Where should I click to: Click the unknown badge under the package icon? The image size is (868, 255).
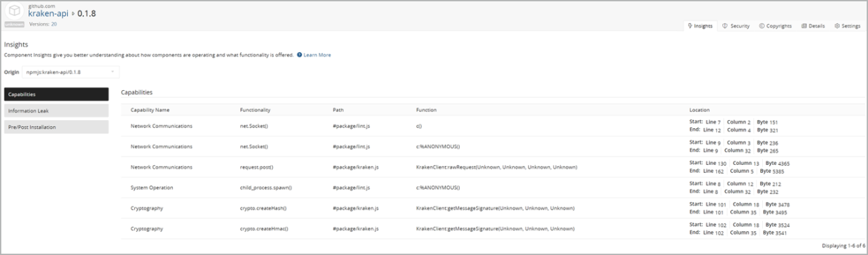point(14,24)
